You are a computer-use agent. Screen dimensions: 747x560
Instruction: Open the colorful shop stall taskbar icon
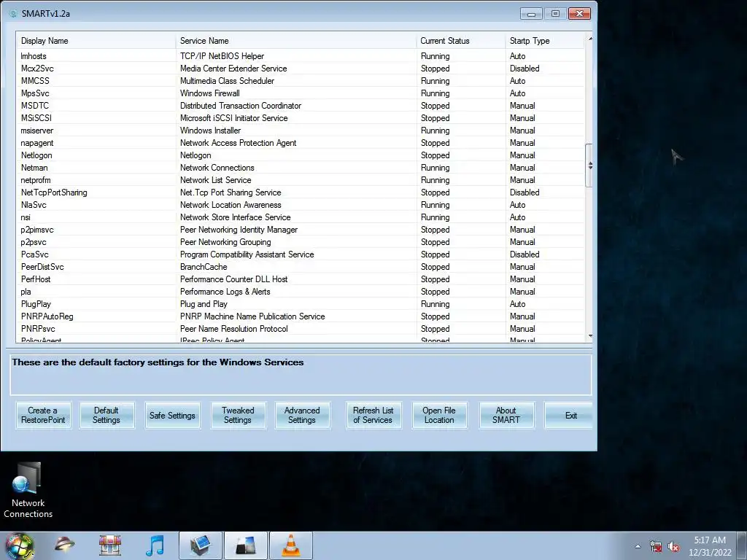click(110, 545)
